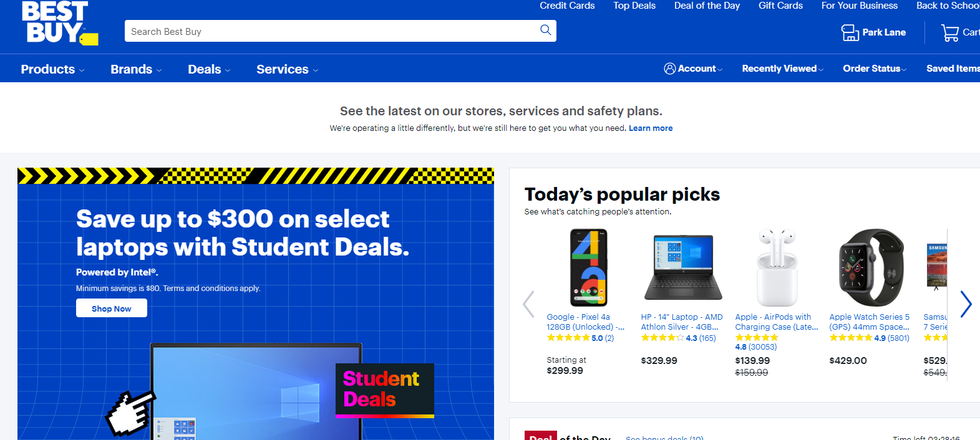Click the Learn more link
The image size is (980, 440).
coord(651,128)
